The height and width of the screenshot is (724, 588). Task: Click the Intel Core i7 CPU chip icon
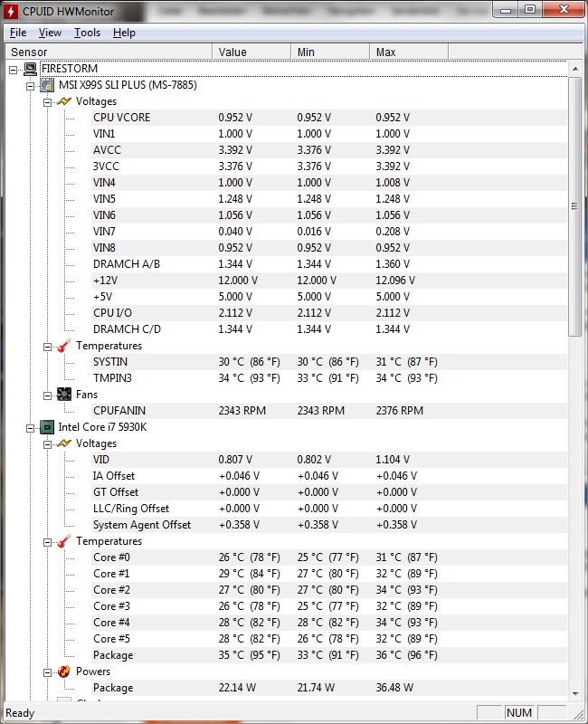coord(47,427)
